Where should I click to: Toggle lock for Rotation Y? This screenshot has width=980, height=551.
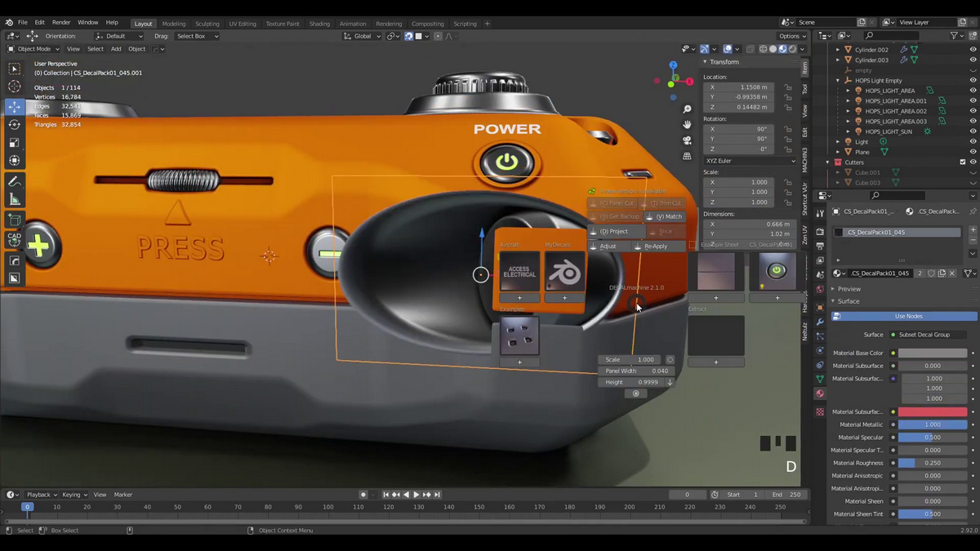click(x=788, y=139)
